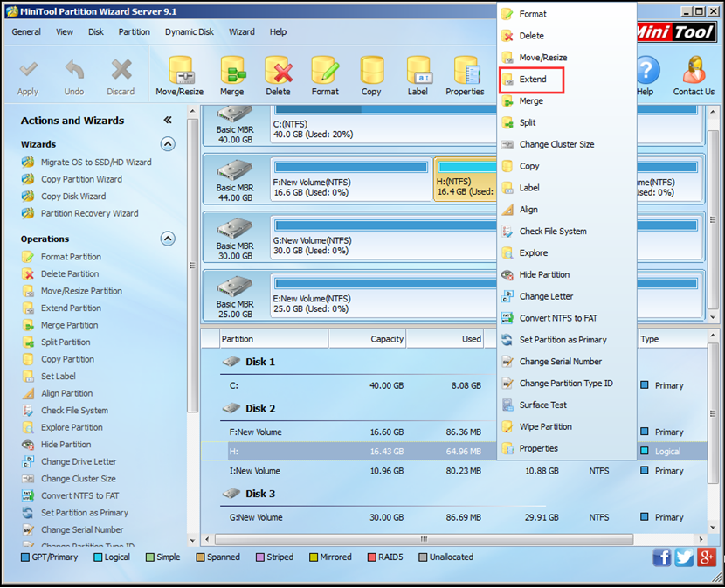The width and height of the screenshot is (725, 588).
Task: Click Change Drive Letter in Operations
Action: tap(79, 461)
